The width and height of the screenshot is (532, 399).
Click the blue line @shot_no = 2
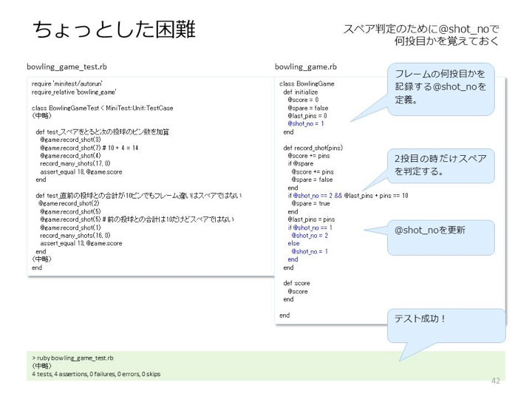tap(310, 236)
